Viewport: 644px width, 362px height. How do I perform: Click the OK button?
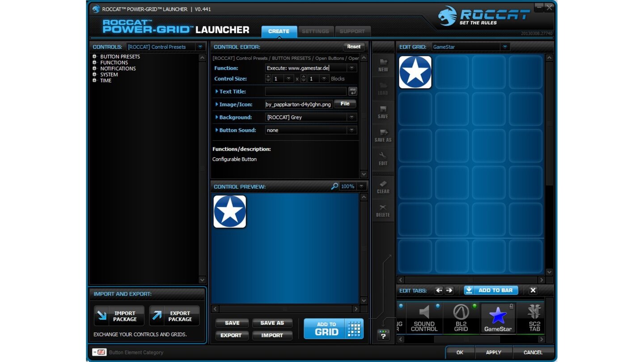tap(459, 352)
